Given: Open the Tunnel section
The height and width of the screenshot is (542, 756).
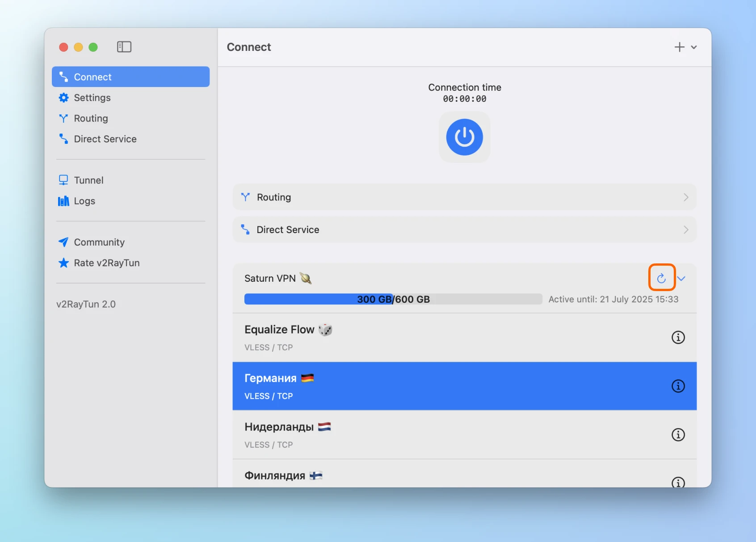Looking at the screenshot, I should (88, 180).
